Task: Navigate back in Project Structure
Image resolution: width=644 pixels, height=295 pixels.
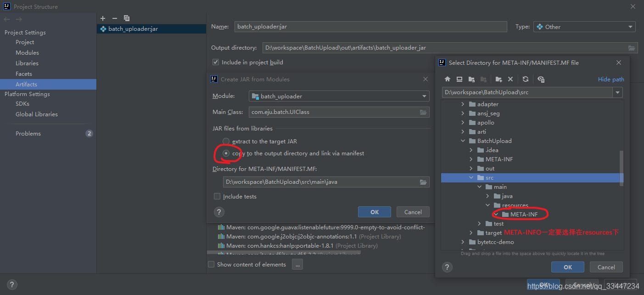Action: [7, 19]
